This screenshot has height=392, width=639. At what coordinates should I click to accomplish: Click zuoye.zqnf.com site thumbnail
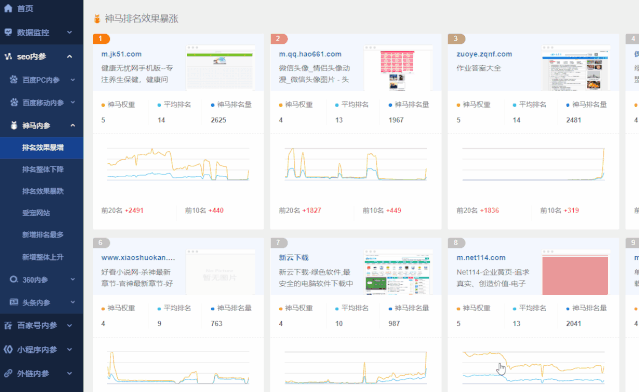pos(575,68)
